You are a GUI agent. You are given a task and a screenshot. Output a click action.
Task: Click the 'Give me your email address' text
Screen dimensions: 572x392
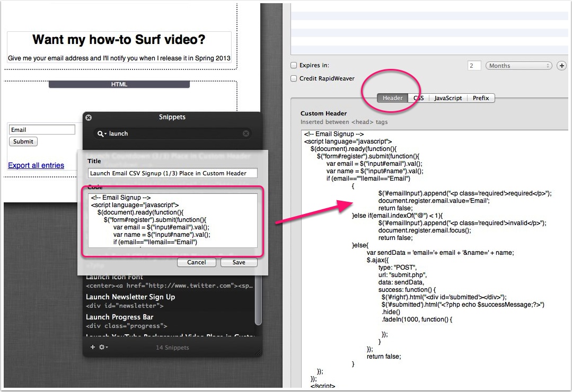tap(119, 58)
